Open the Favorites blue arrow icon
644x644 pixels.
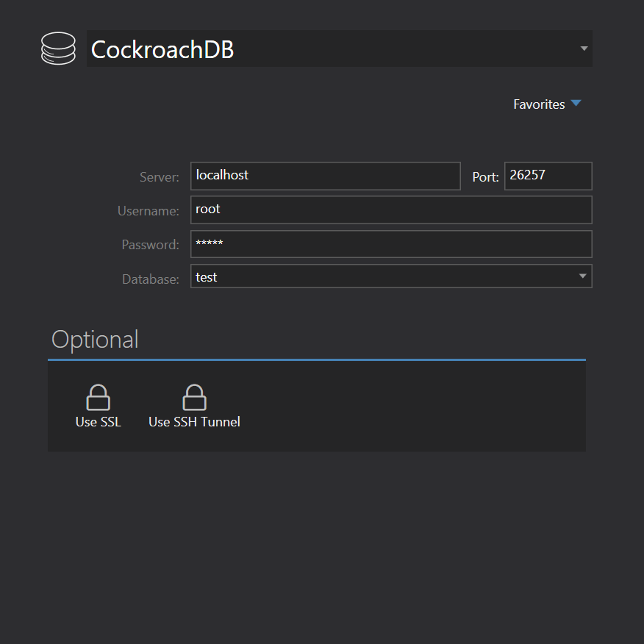click(576, 103)
